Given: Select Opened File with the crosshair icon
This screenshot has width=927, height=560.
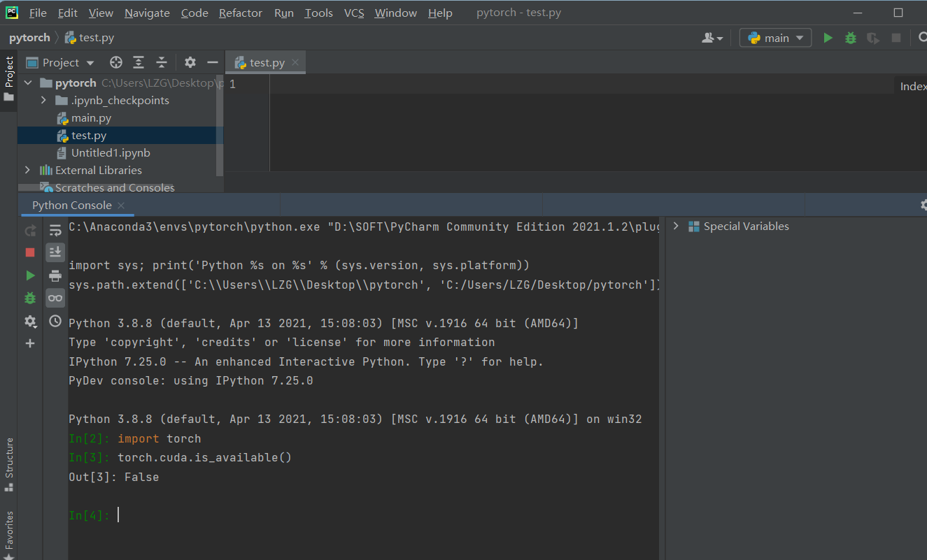Looking at the screenshot, I should [115, 62].
